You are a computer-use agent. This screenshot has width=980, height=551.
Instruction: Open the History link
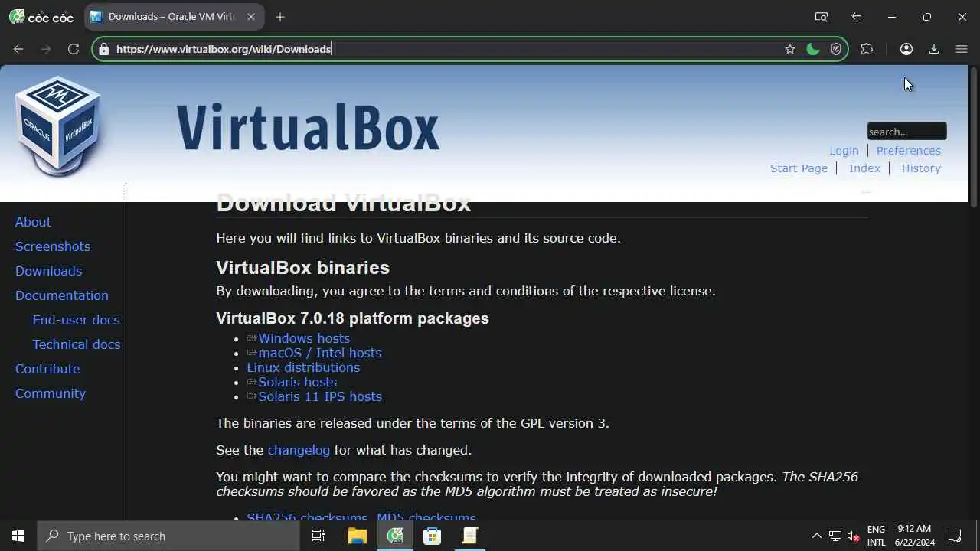(x=921, y=168)
